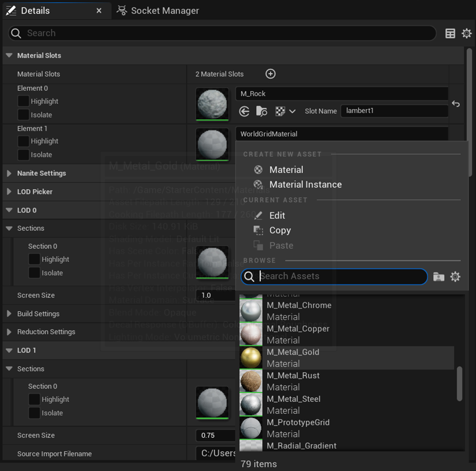Reset Element 0 material to default arrow
The height and width of the screenshot is (471, 476).
[456, 104]
